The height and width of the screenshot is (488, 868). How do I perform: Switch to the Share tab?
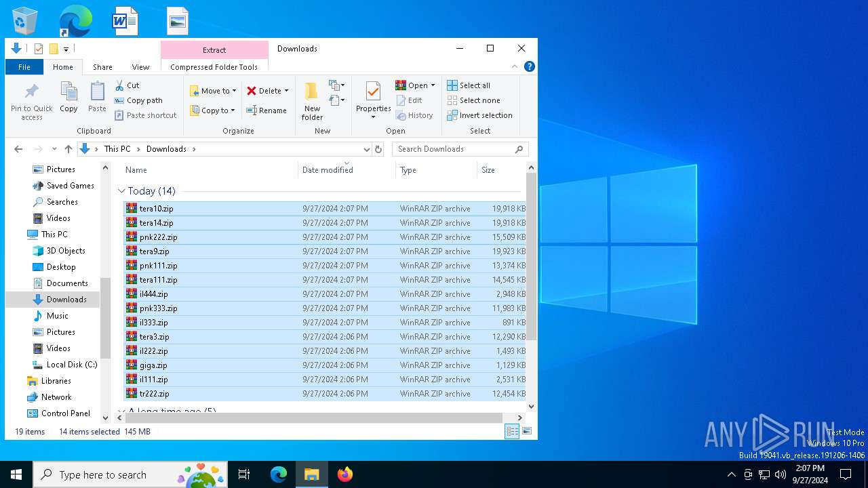coord(102,67)
